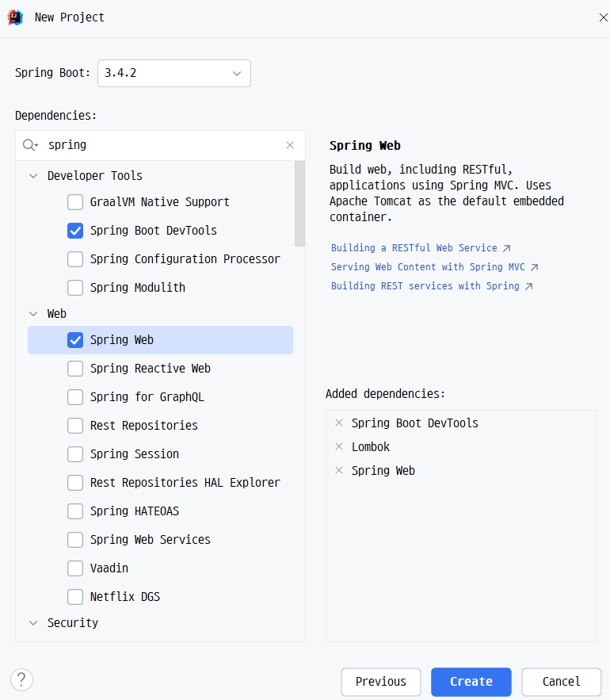Open the Spring Boot version dropdown

pos(174,73)
